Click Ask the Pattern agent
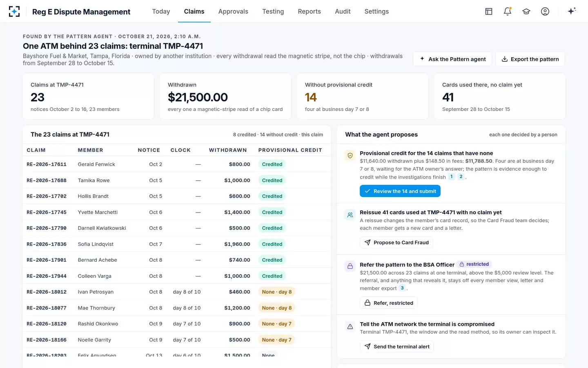The height and width of the screenshot is (368, 588). [453, 59]
